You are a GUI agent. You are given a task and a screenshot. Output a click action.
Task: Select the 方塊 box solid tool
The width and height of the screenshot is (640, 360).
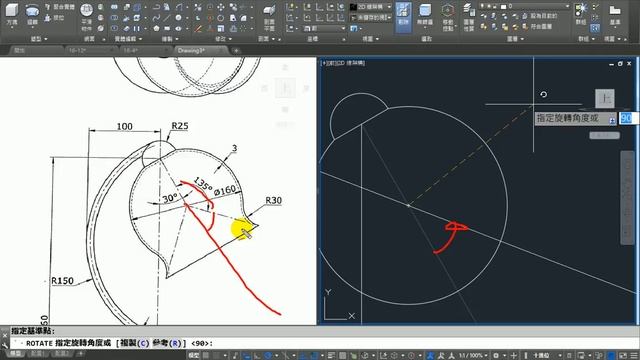pos(12,14)
